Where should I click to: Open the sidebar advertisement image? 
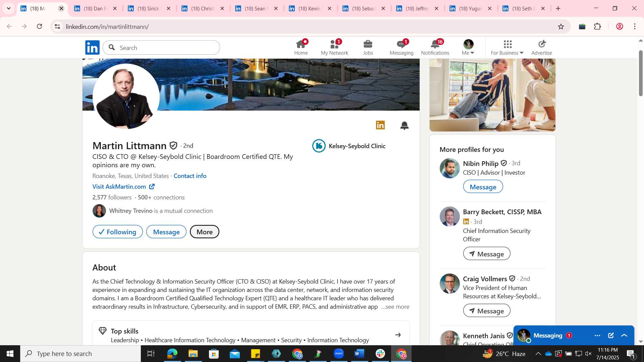pyautogui.click(x=492, y=95)
